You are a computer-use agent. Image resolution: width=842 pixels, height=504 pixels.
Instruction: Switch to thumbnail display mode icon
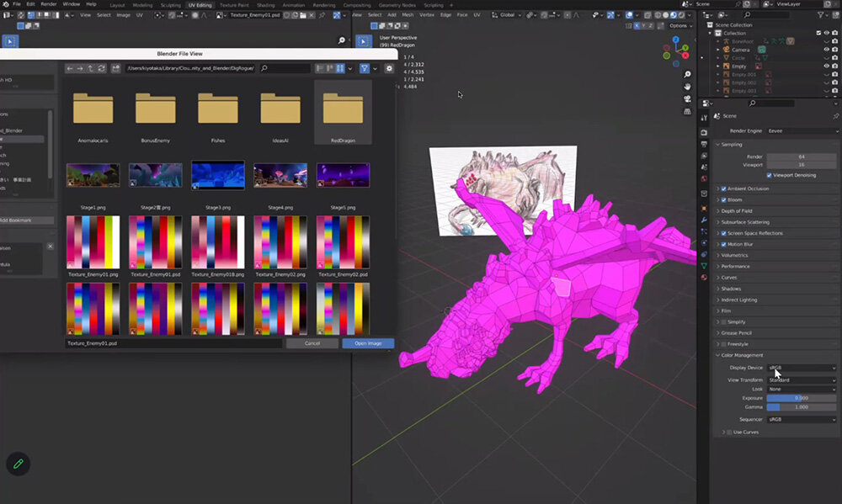pyautogui.click(x=341, y=68)
